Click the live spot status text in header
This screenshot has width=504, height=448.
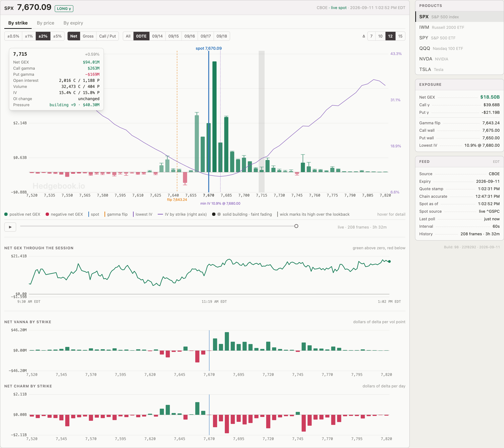pyautogui.click(x=339, y=8)
